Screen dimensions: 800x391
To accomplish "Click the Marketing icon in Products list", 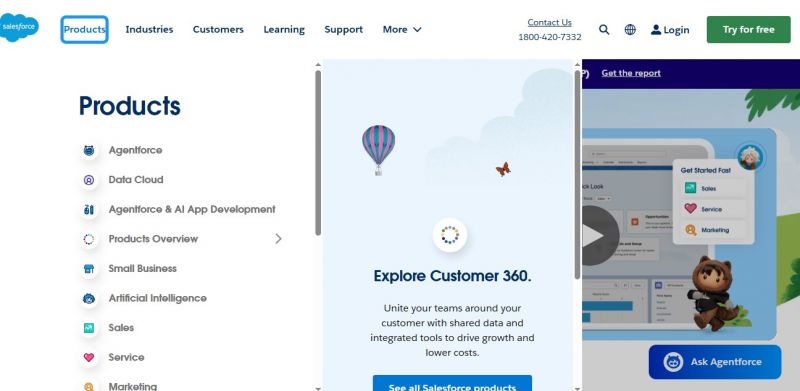I will (89, 386).
